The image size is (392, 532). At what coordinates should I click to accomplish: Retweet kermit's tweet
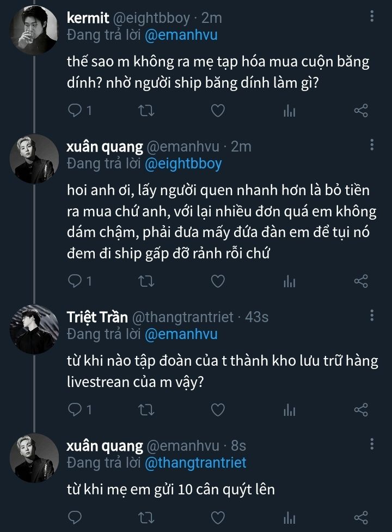pos(147,111)
